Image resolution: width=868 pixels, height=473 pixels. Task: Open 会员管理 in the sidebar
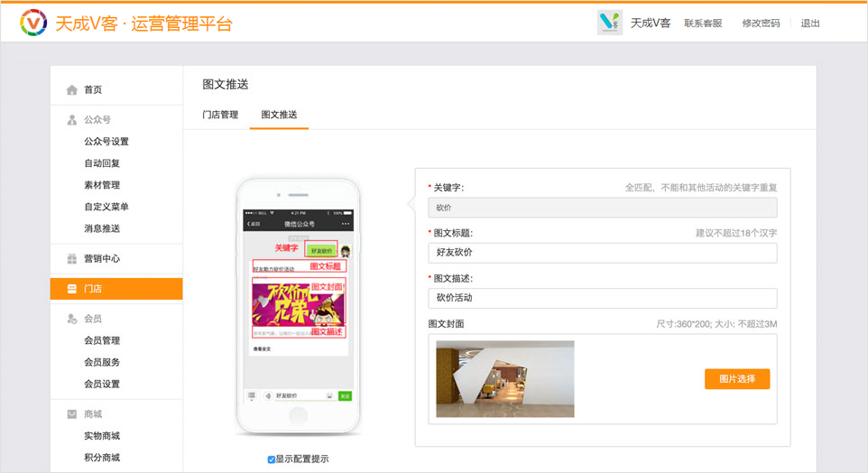tap(102, 340)
